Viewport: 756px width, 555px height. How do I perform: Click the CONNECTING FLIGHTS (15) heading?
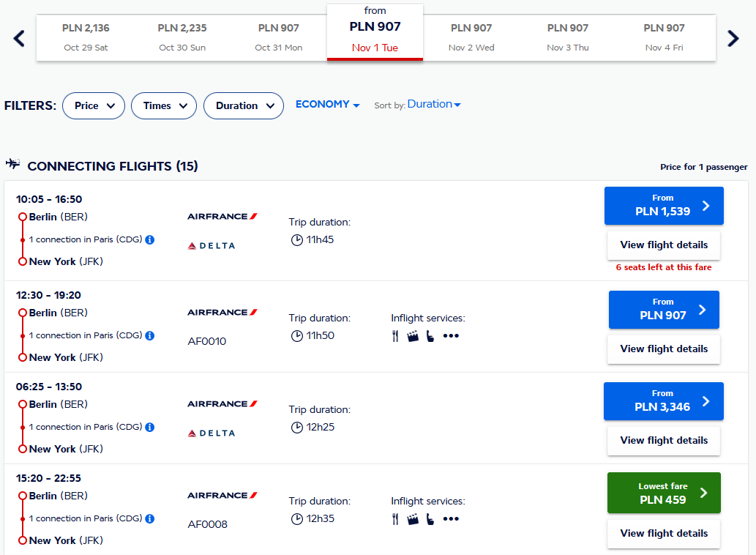(x=113, y=166)
